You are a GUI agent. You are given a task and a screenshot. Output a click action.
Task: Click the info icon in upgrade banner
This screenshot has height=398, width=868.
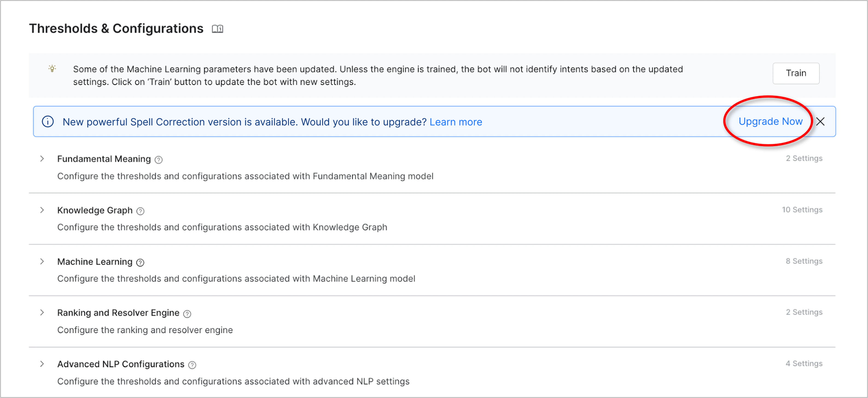coord(48,121)
